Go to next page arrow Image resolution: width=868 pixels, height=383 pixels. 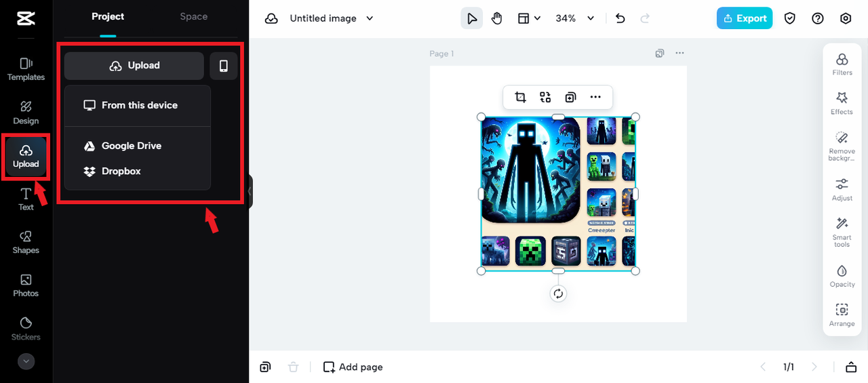tap(814, 367)
